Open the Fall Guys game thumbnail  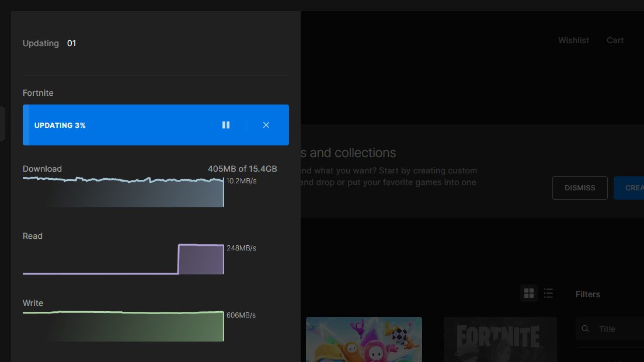[x=364, y=339]
